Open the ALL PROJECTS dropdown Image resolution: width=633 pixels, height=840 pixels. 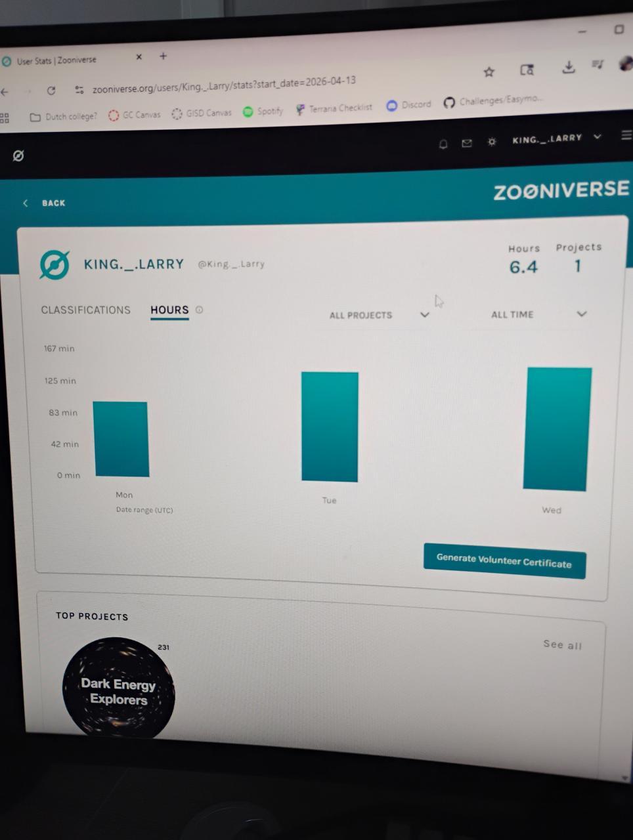pos(380,315)
